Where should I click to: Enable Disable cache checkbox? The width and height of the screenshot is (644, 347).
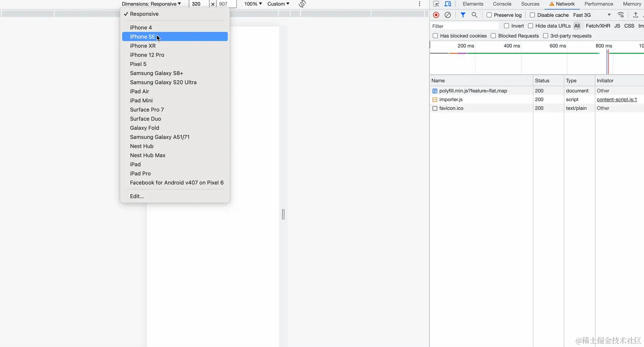[x=532, y=15]
